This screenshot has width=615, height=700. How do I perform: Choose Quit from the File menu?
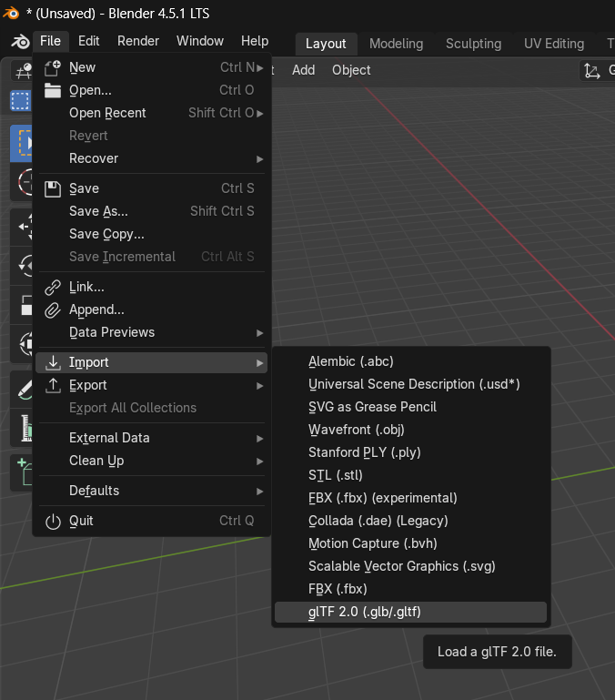(x=152, y=521)
